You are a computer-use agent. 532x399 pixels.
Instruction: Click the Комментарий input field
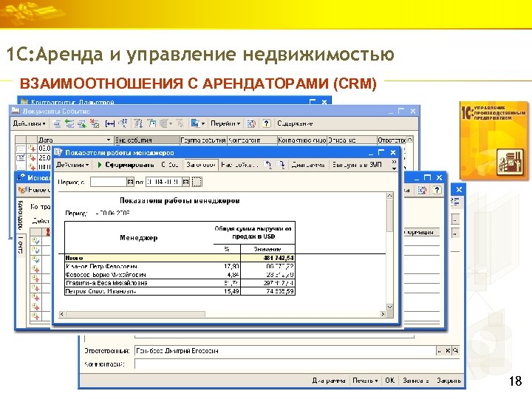click(x=297, y=364)
